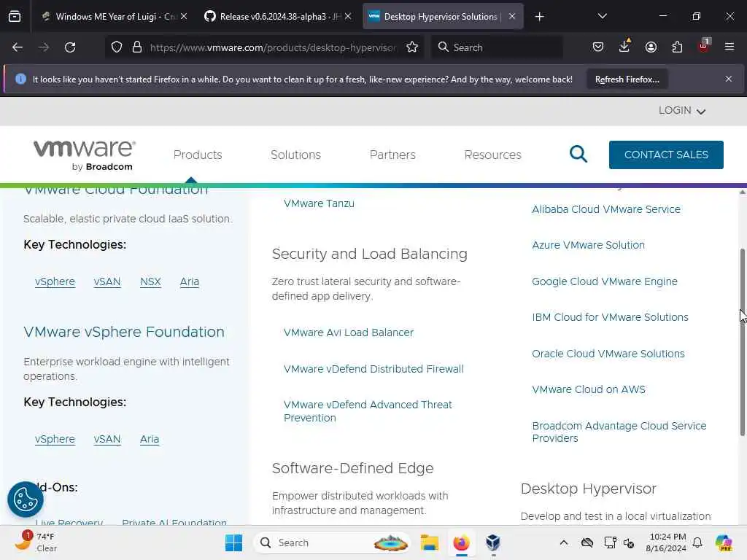Click the browser address bar URL
The width and height of the screenshot is (747, 560).
[x=273, y=47]
